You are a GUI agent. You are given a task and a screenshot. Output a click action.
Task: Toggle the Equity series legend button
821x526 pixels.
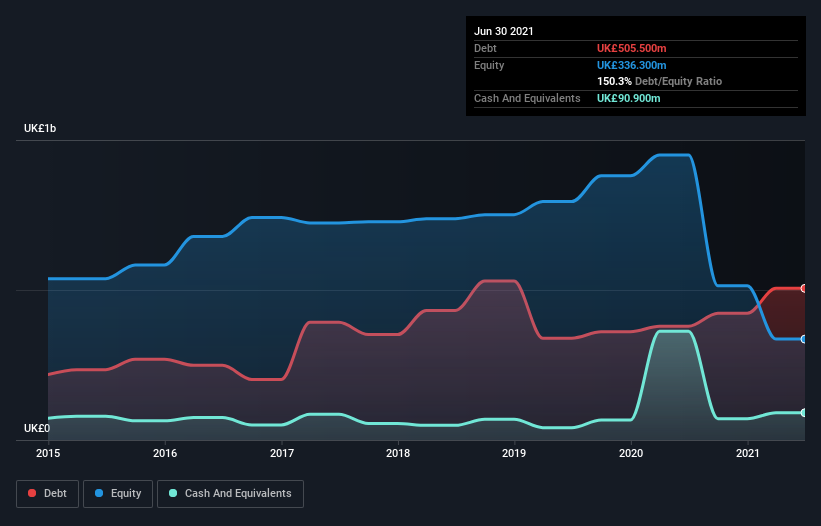tap(118, 494)
